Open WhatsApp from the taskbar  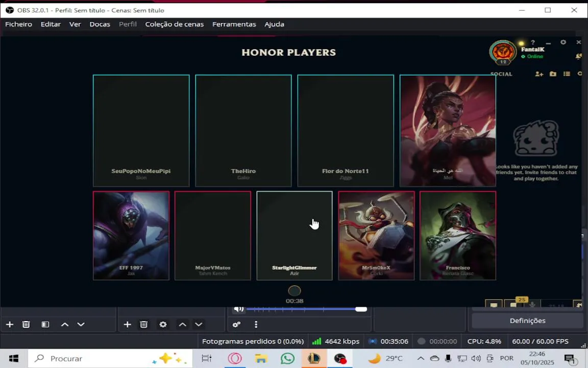tap(288, 359)
